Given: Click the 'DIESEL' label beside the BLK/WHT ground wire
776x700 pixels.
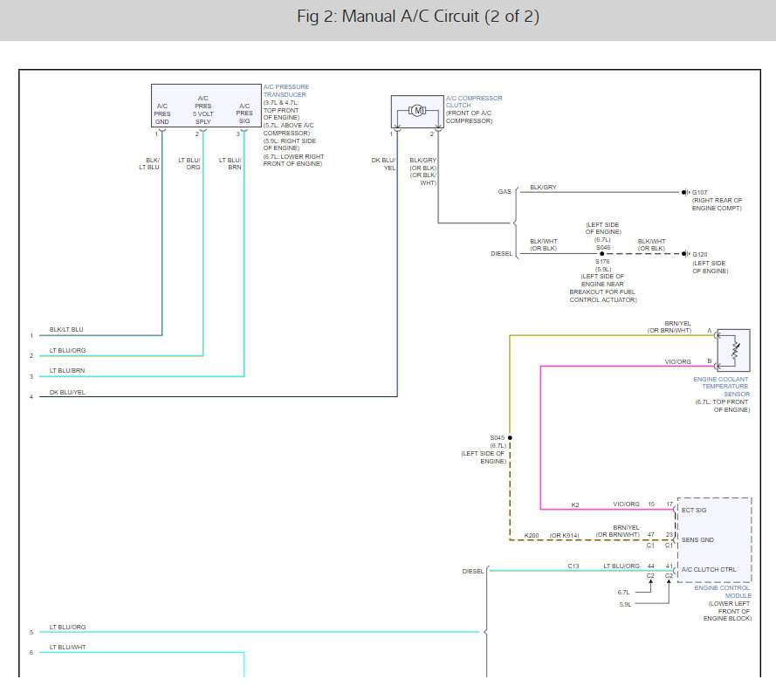Looking at the screenshot, I should click(501, 253).
